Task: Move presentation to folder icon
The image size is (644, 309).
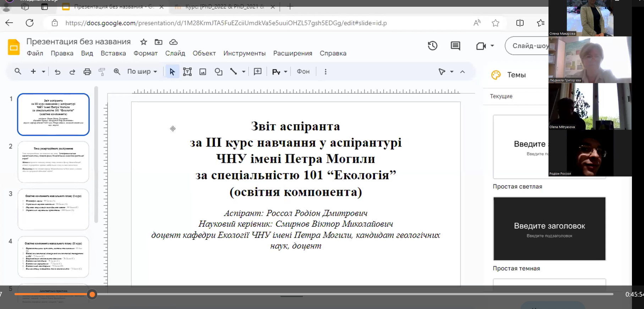Action: point(159,42)
